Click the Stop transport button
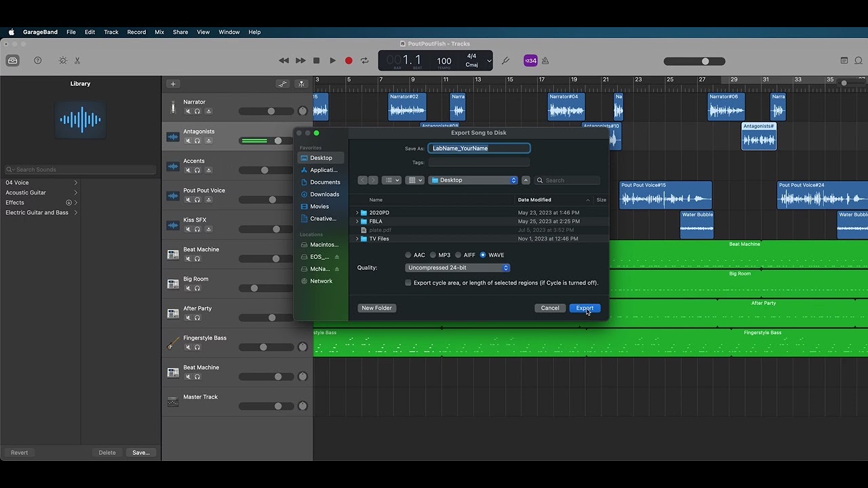 click(316, 60)
